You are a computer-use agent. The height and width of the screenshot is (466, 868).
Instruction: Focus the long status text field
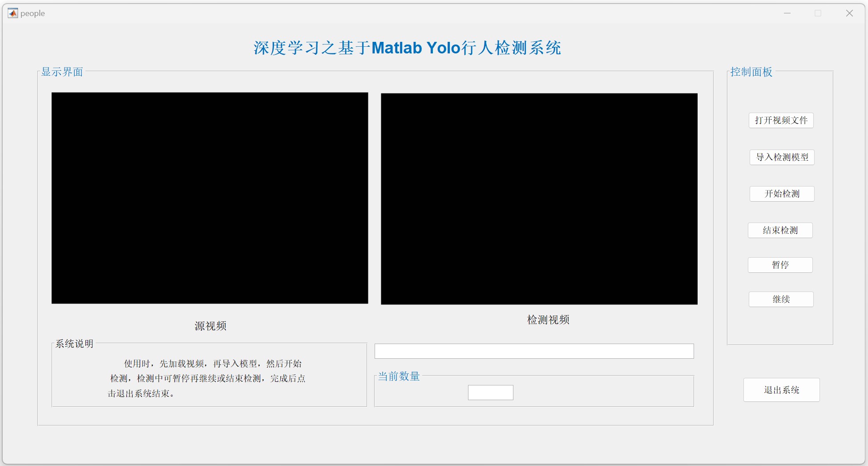click(x=534, y=351)
